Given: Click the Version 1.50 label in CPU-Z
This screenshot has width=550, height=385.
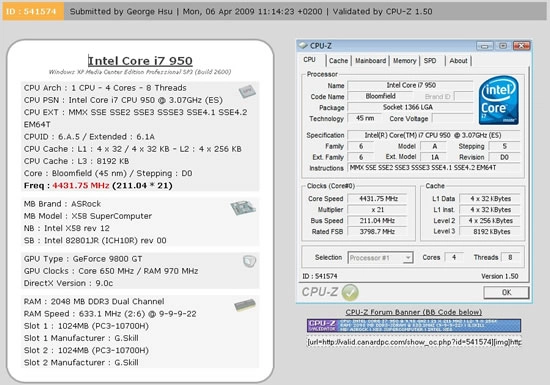Looking at the screenshot, I should (x=499, y=276).
